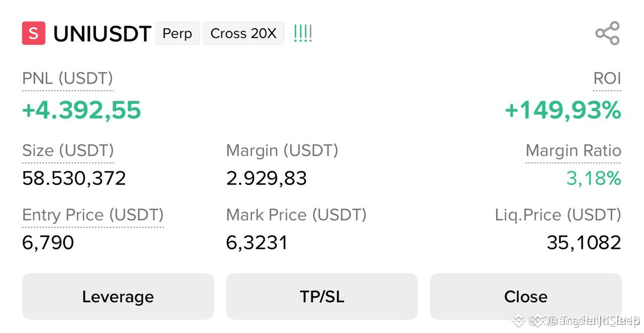Image resolution: width=644 pixels, height=333 pixels.
Task: Close the UNIUSDT position
Action: click(526, 296)
